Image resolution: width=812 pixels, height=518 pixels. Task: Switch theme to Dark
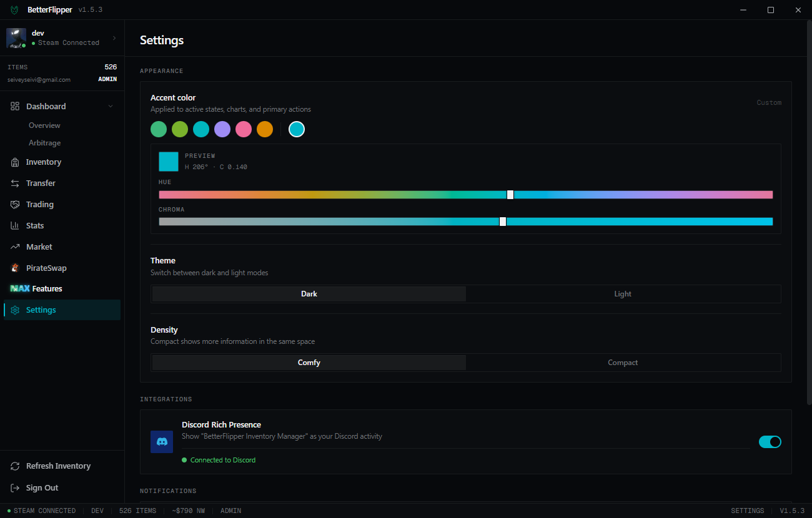(x=309, y=294)
